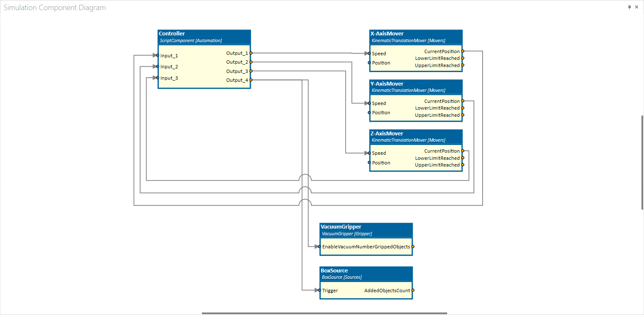This screenshot has width=644, height=315.
Task: Click AddedObjectsCount output of BoxSource
Action: coord(413,290)
